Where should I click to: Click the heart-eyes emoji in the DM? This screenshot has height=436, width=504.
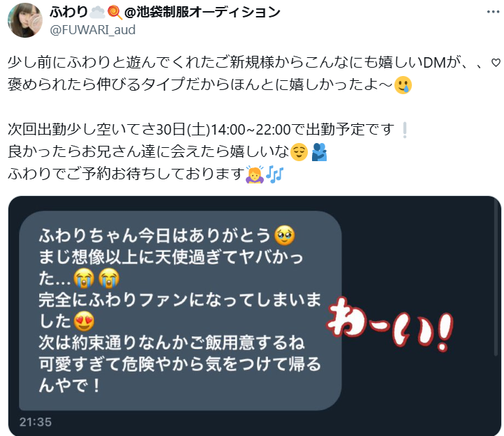[x=84, y=321]
